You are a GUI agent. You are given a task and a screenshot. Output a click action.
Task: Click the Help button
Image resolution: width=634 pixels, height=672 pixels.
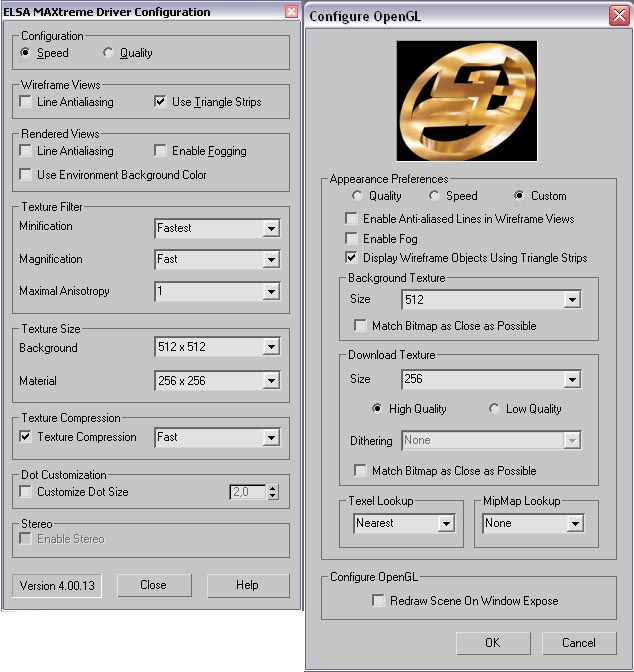[x=248, y=585]
